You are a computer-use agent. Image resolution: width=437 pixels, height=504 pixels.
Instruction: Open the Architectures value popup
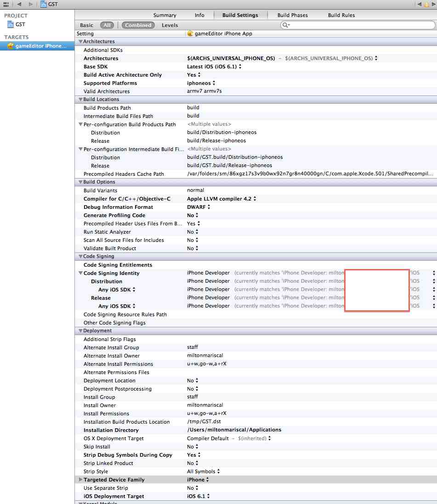[376, 58]
